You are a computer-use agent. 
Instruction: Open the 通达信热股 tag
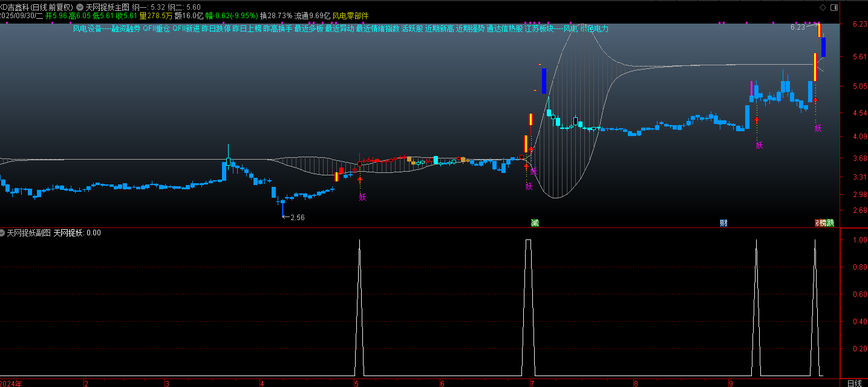(x=504, y=28)
